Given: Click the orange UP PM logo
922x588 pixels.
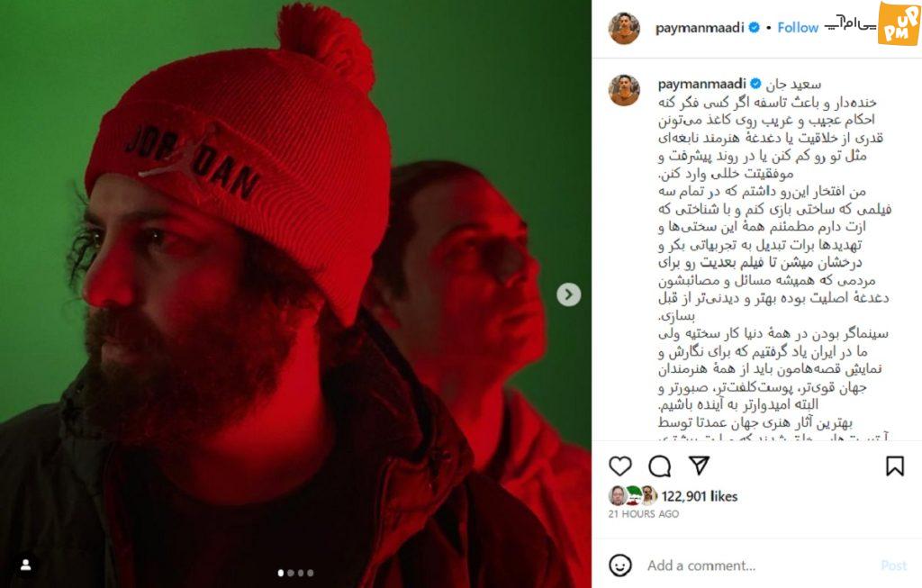Looking at the screenshot, I should tap(899, 23).
